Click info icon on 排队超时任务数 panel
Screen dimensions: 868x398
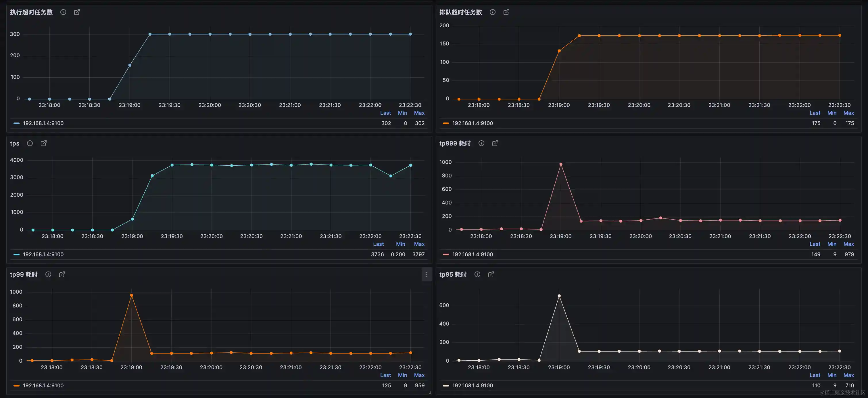click(x=492, y=12)
